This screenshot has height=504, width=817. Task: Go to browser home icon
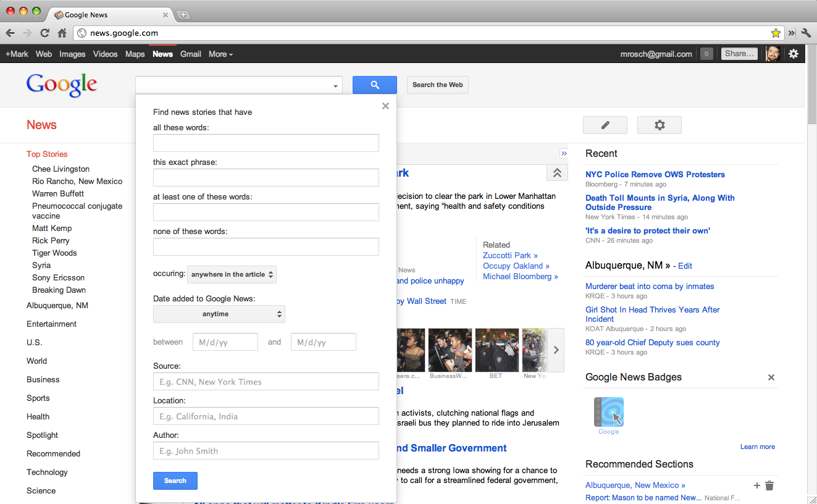[x=62, y=33]
